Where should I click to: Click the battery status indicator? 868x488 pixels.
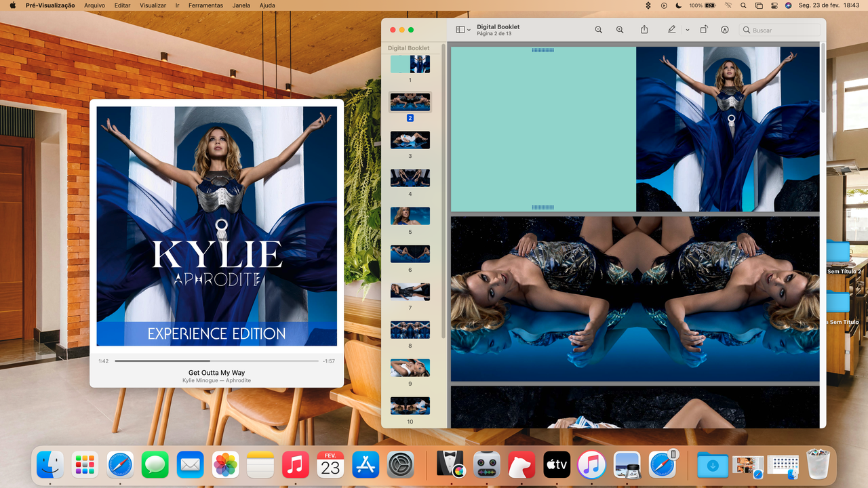point(703,5)
